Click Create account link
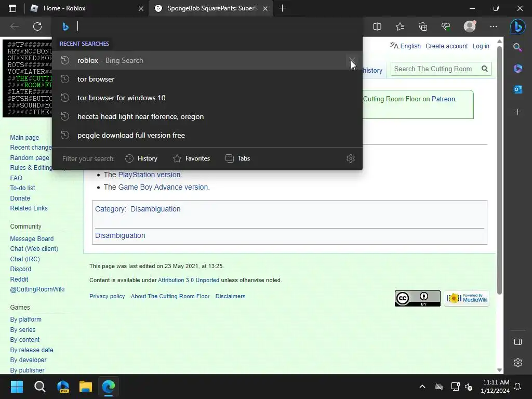This screenshot has height=399, width=532. tap(446, 46)
